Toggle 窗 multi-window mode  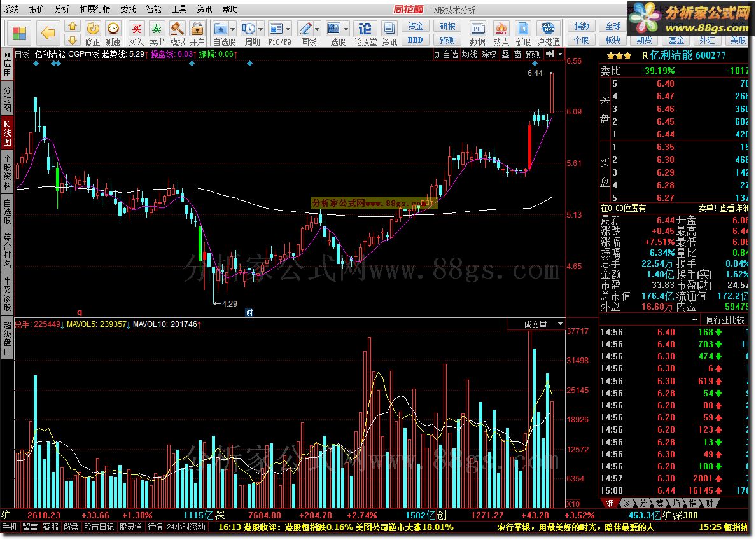[517, 55]
